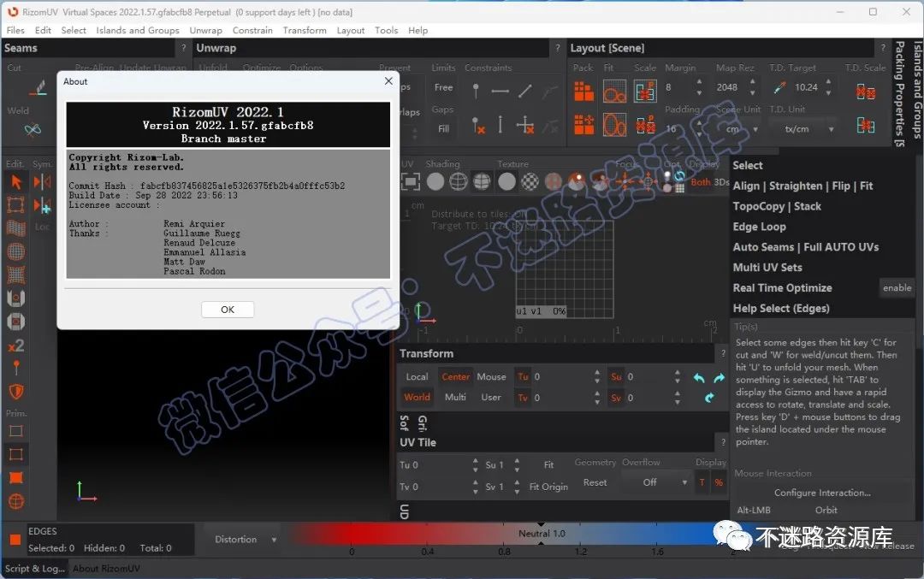
Task: Click OK in the About dialog
Action: [x=228, y=310]
